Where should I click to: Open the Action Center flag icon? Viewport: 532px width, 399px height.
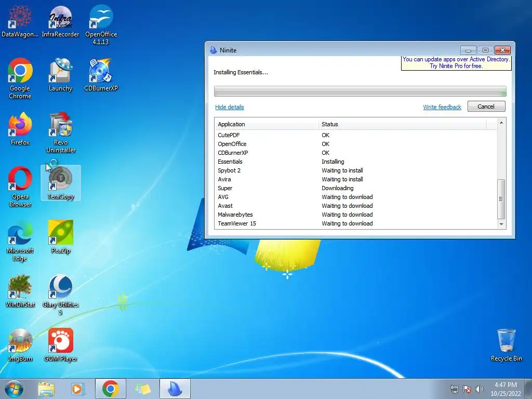(x=467, y=389)
